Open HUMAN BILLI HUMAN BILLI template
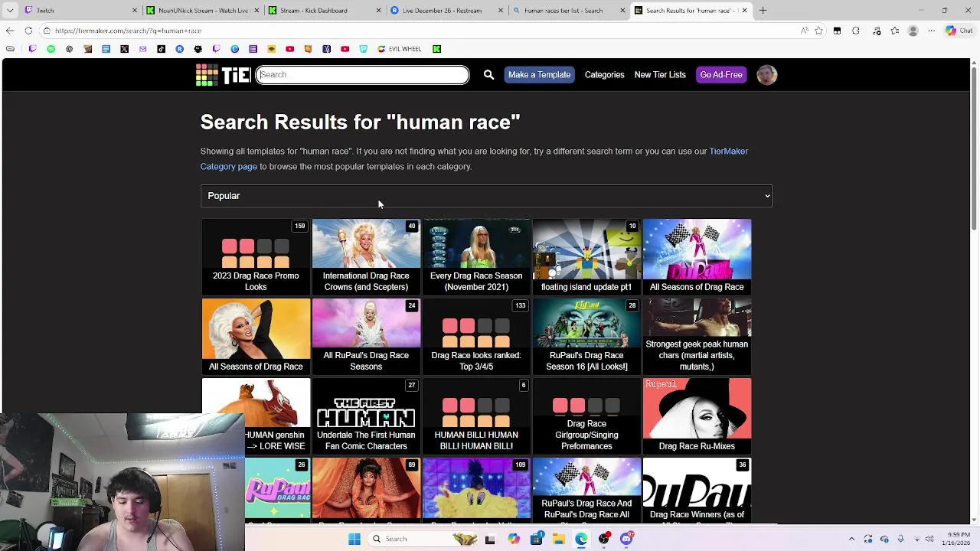This screenshot has width=980, height=551. [476, 416]
